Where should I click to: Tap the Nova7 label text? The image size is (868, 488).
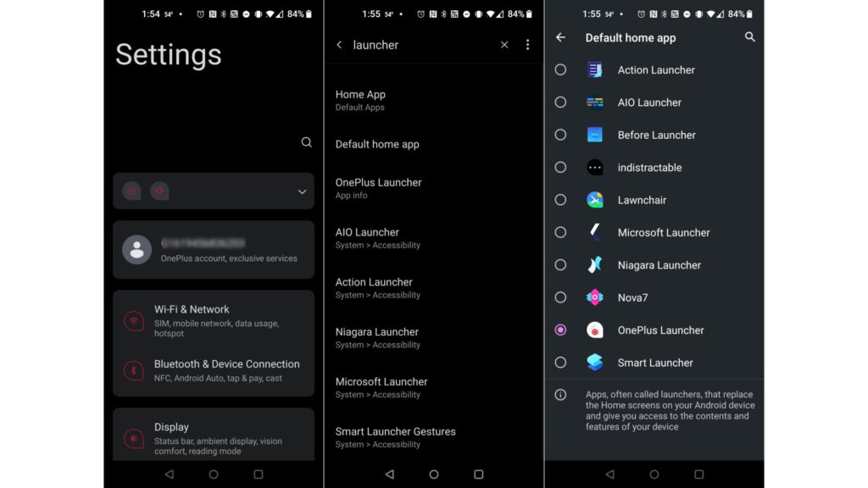[x=632, y=297]
